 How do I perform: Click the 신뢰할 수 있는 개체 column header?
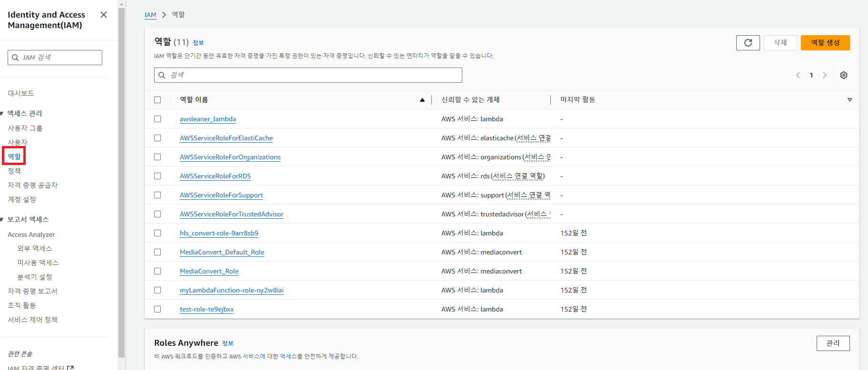point(470,100)
